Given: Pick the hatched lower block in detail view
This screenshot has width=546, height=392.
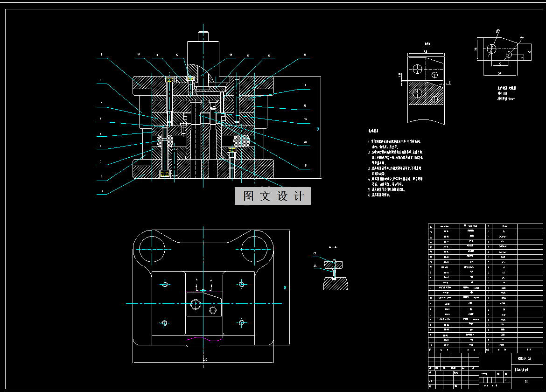Looking at the screenshot, I should click(336, 283).
